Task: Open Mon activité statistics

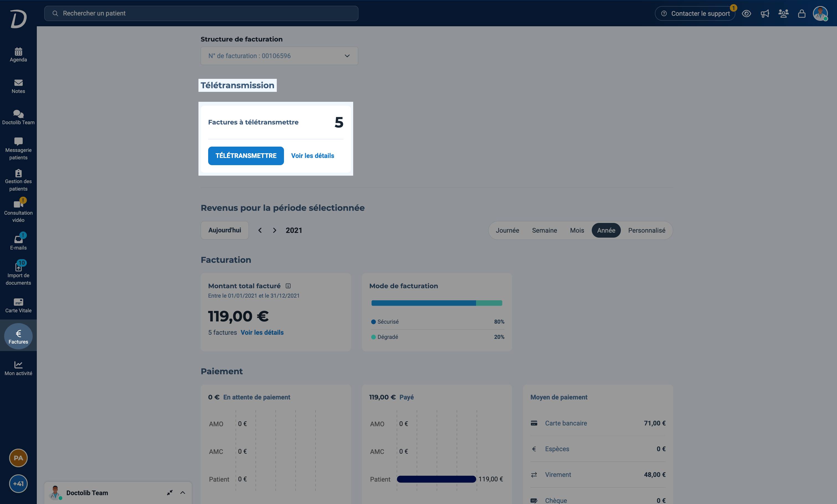Action: pyautogui.click(x=18, y=368)
